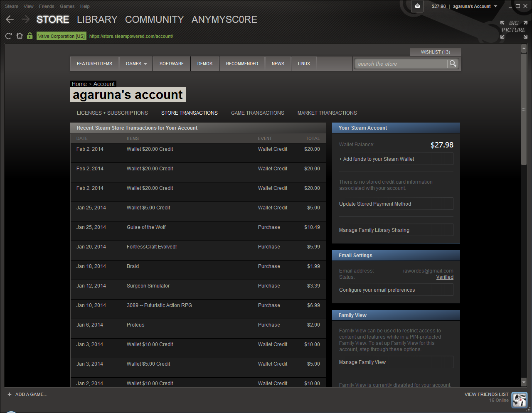
Task: Open Manage Family Library Sharing
Action: coord(396,230)
